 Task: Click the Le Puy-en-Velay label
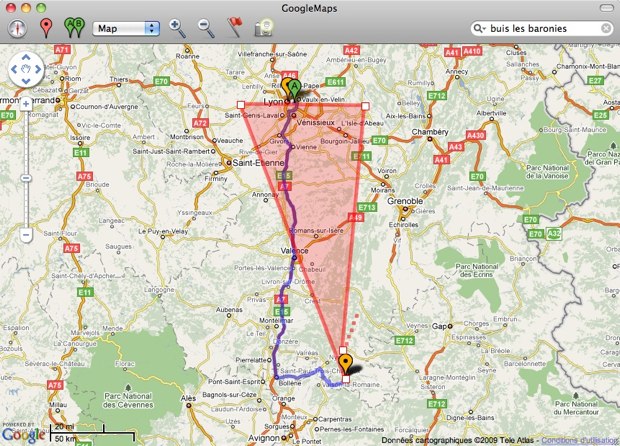[x=163, y=231]
